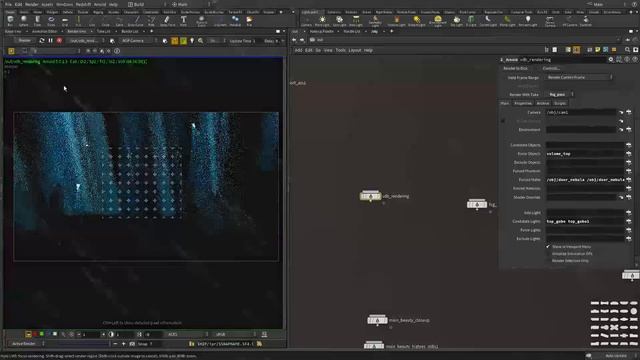Open network editor search magnifier

627,50
